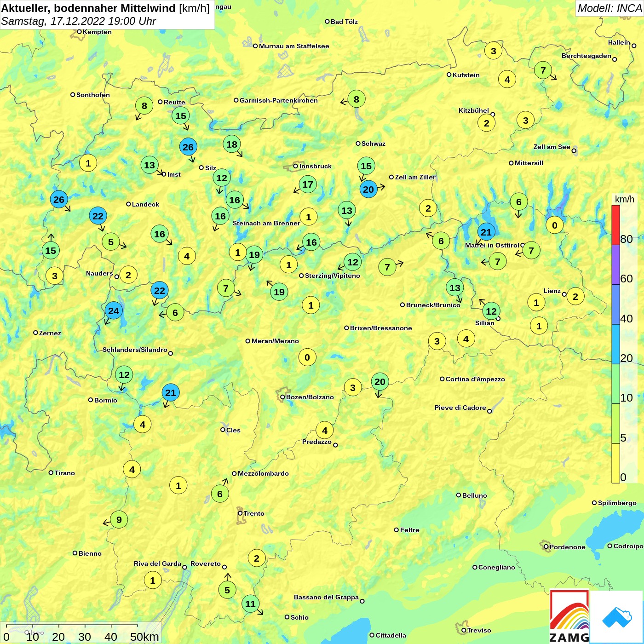This screenshot has height=644, width=644.
Task: Select the 0 wind marker south of Meran/Merano
Action: click(307, 357)
